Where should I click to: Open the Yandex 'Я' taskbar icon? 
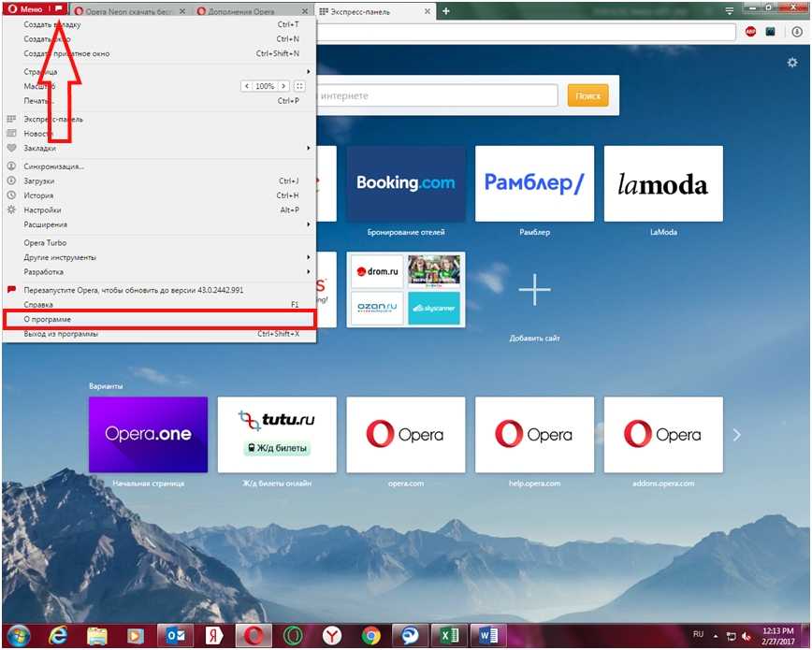coord(214,635)
